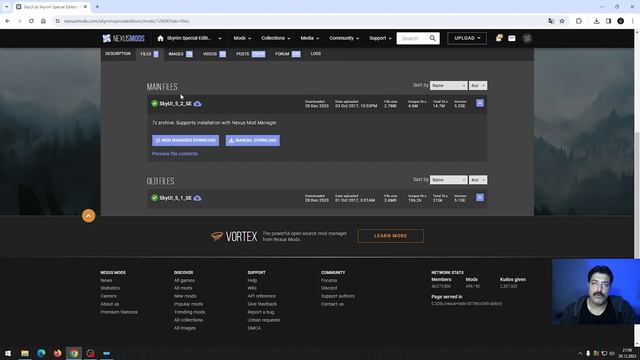Select the Files tab
The image size is (640, 360).
(x=149, y=54)
